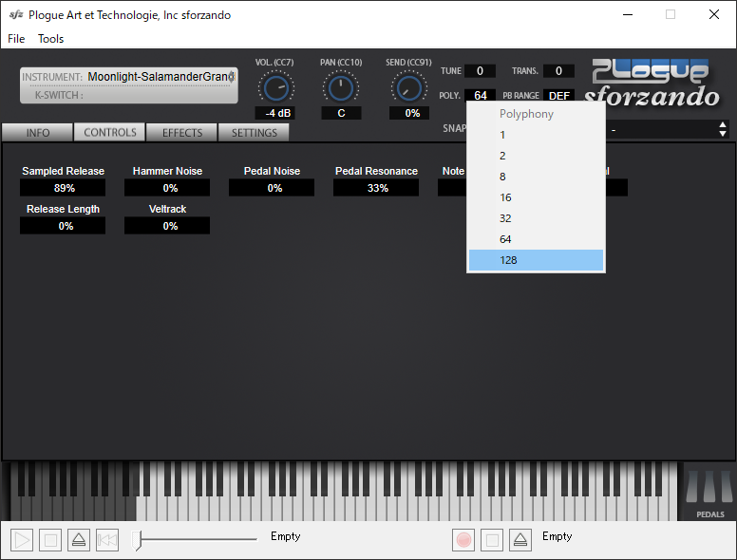
Task: Select polyphony 2 from the menu
Action: pyautogui.click(x=536, y=156)
